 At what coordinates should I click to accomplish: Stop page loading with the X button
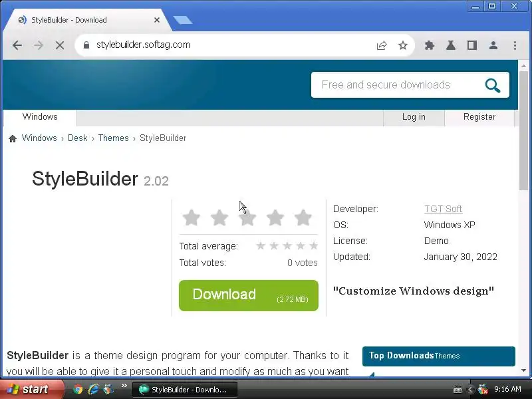pyautogui.click(x=60, y=45)
